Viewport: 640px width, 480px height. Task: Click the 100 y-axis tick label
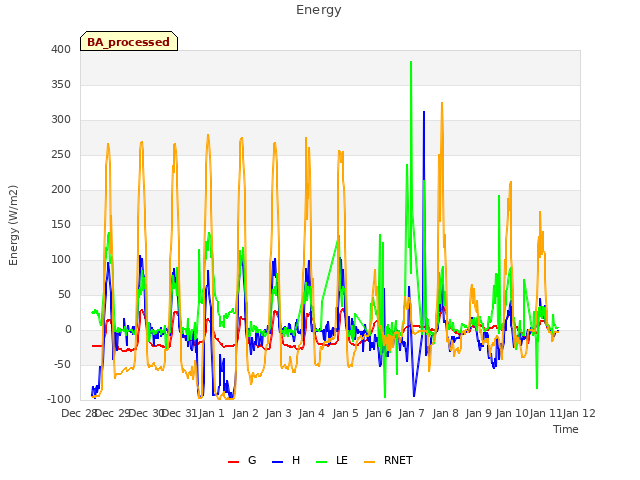tap(61, 260)
